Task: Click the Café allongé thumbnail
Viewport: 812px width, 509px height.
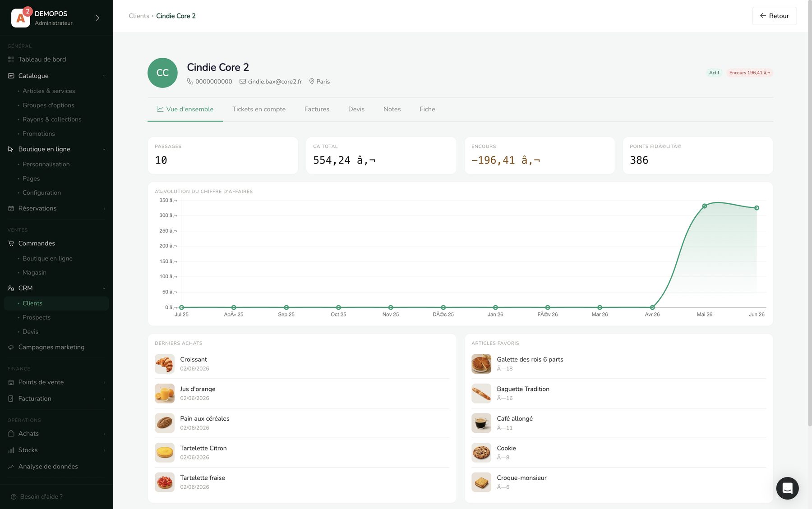Action: pyautogui.click(x=481, y=423)
